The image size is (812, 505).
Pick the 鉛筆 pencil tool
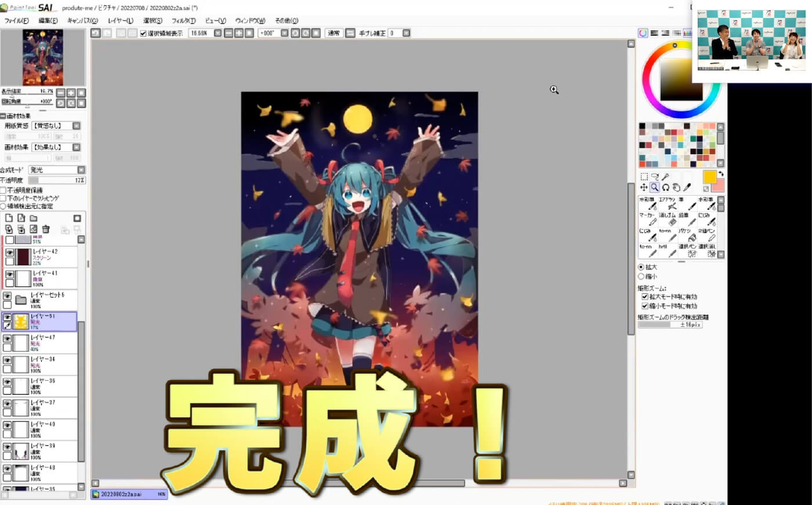click(687, 219)
